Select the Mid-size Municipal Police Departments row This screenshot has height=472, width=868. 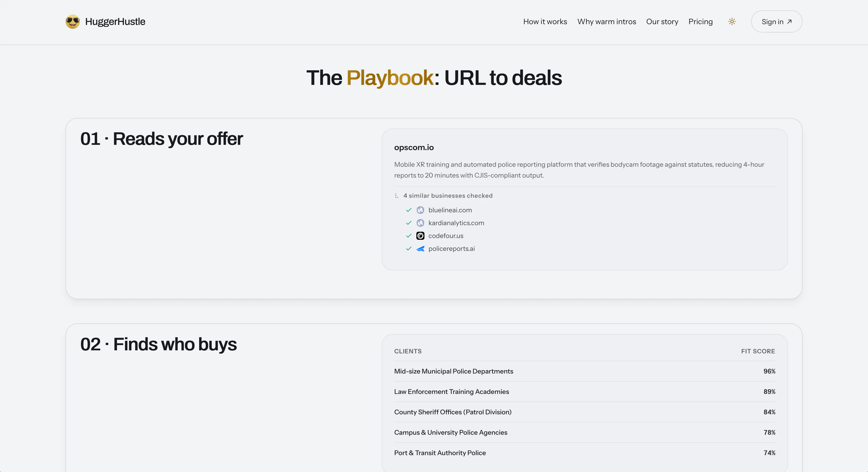(x=585, y=371)
